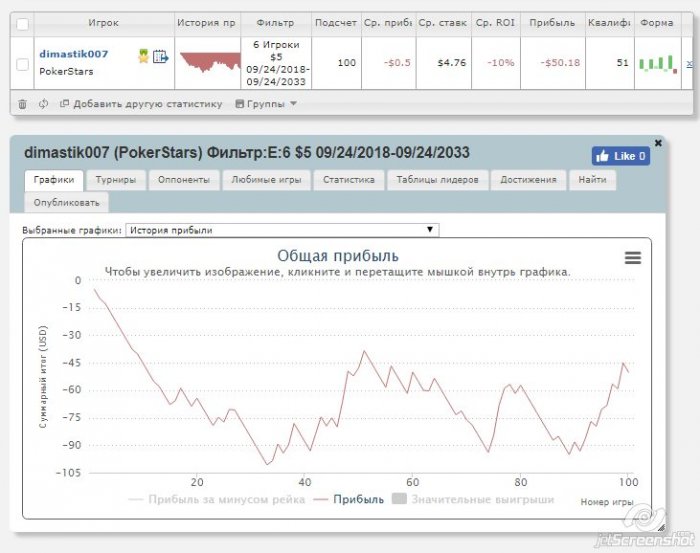Image resolution: width=700 pixels, height=553 pixels.
Task: Sort by the Игрок column header
Action: click(x=104, y=23)
